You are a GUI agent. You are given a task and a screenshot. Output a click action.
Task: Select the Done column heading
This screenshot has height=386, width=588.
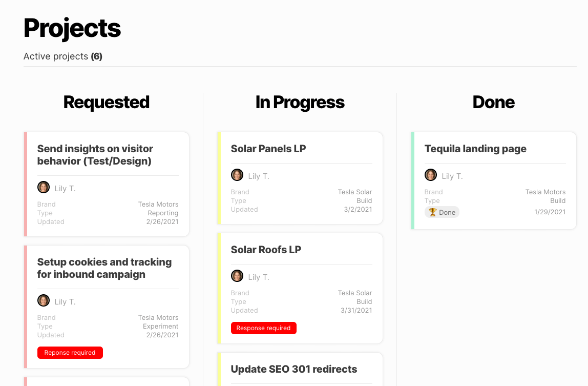tap(494, 102)
